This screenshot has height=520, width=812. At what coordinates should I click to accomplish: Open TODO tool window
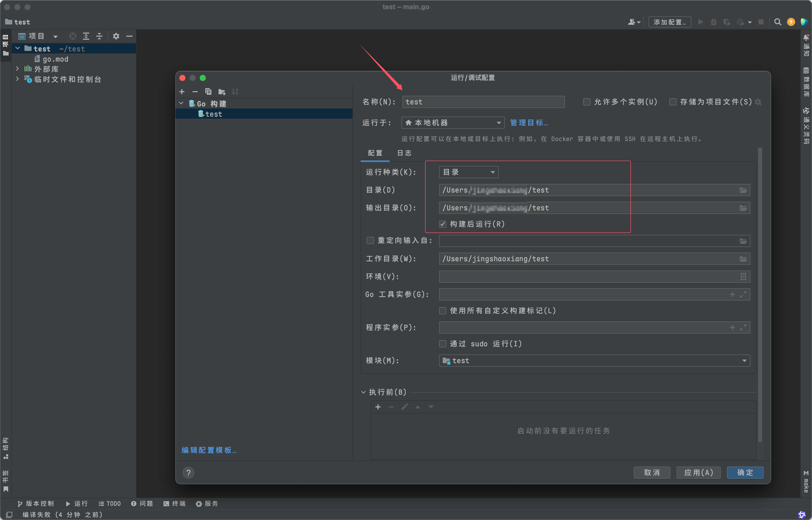click(109, 503)
